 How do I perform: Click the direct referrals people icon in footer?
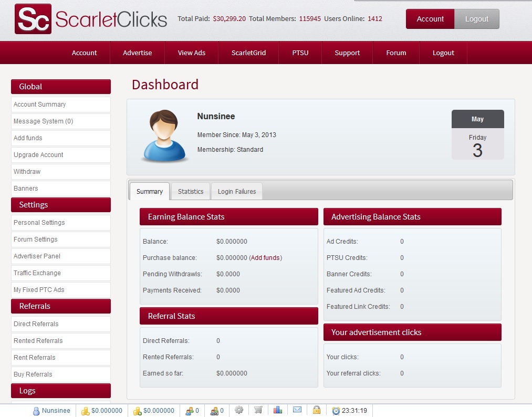coord(189,411)
